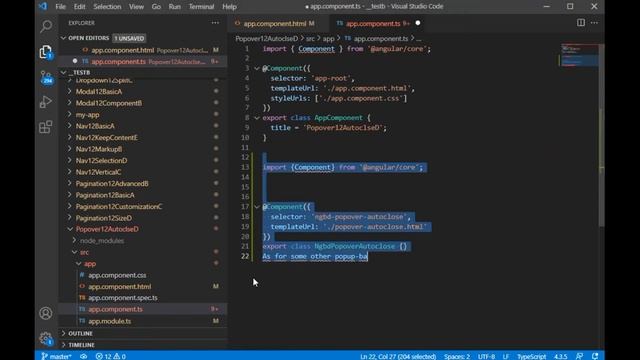Click the synchronize changes status icon

84,356
